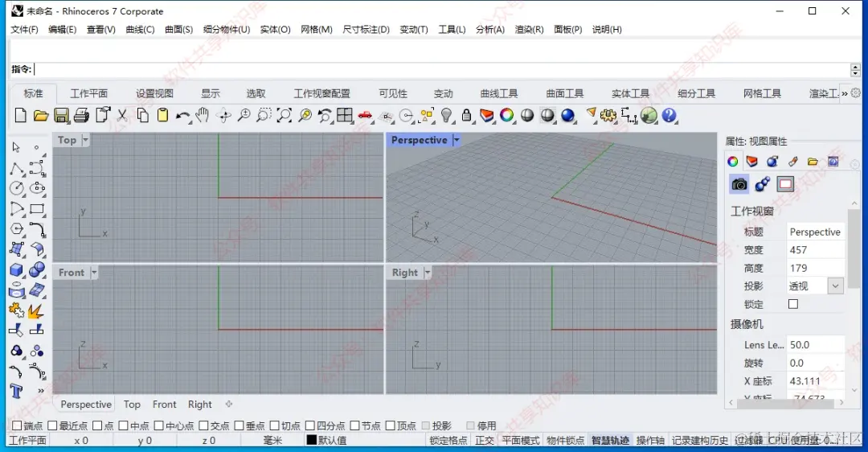Click the 指令 command input field

pyautogui.click(x=441, y=69)
